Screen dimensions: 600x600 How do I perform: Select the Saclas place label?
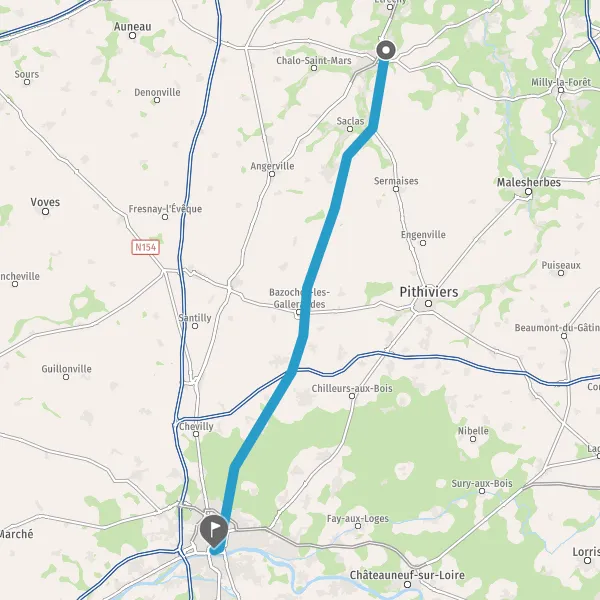click(350, 121)
